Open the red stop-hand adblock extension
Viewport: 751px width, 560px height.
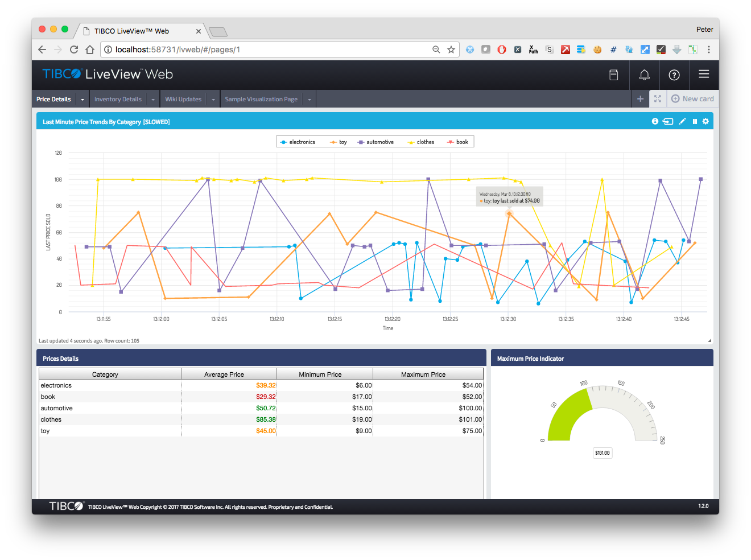click(502, 50)
